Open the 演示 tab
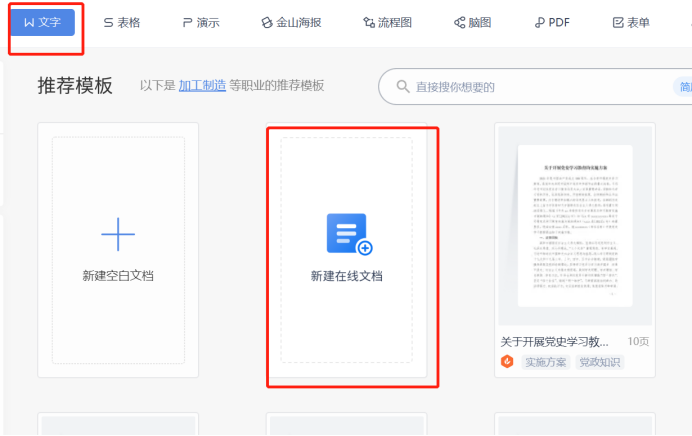The height and width of the screenshot is (436, 692). pos(201,23)
